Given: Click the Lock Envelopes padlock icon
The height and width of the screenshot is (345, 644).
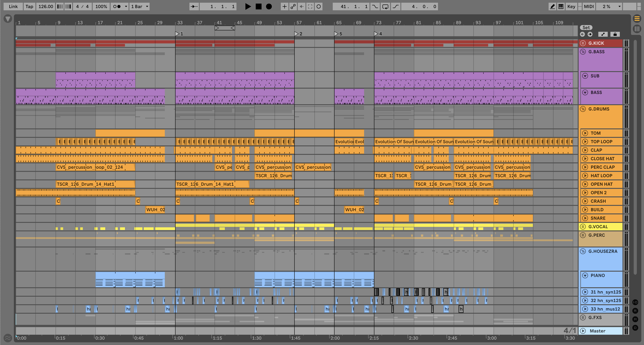Looking at the screenshot, I should tap(615, 34).
